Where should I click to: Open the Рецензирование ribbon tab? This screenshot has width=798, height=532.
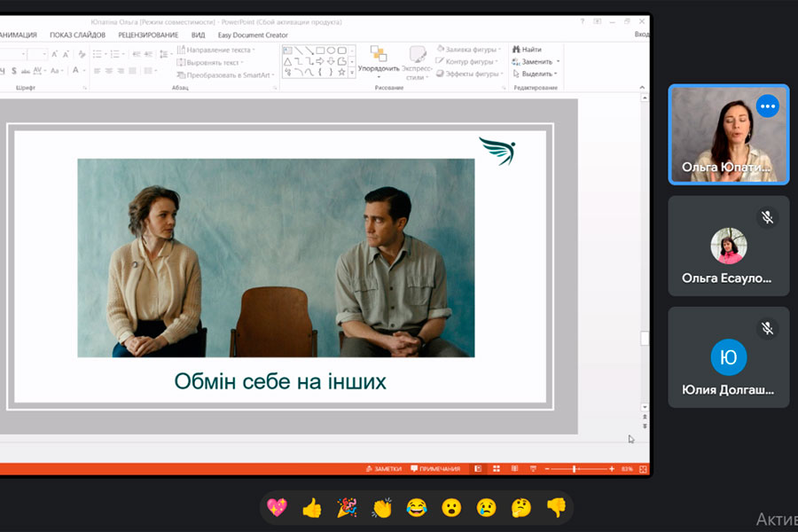[148, 35]
